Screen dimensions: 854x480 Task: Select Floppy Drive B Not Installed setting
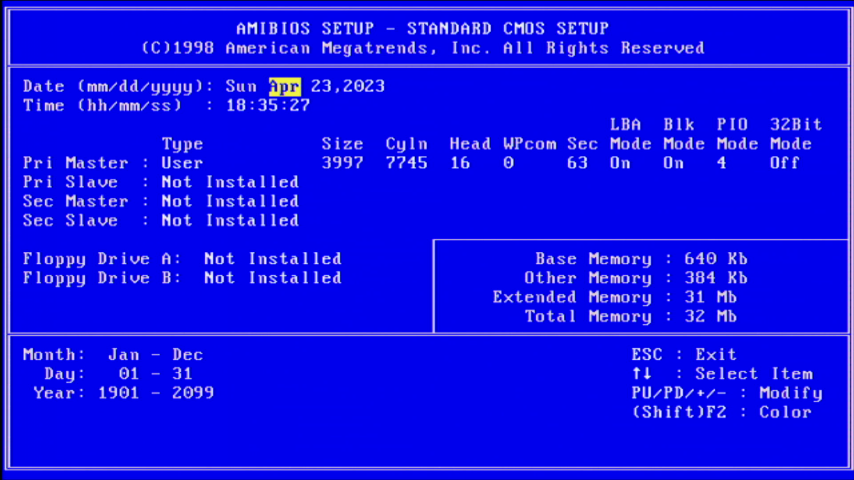[272, 278]
